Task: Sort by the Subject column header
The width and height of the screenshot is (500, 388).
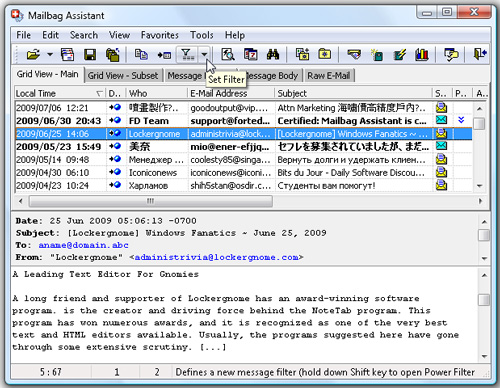Action: [x=353, y=93]
